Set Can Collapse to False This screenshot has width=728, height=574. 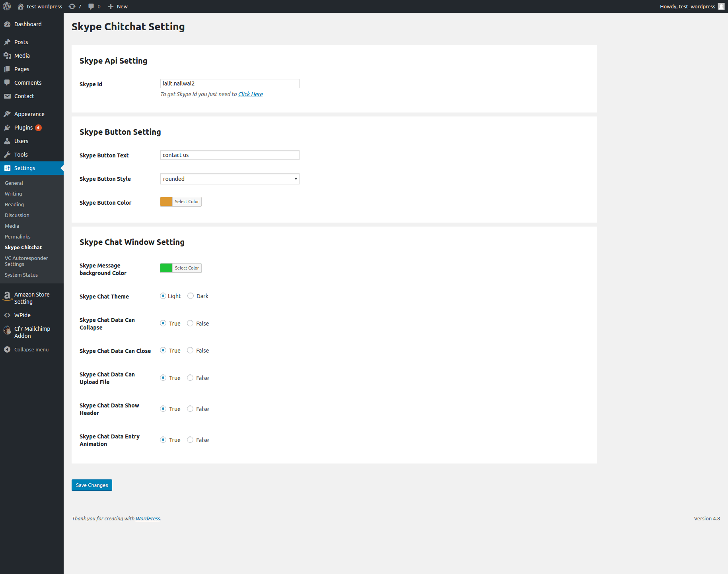190,323
